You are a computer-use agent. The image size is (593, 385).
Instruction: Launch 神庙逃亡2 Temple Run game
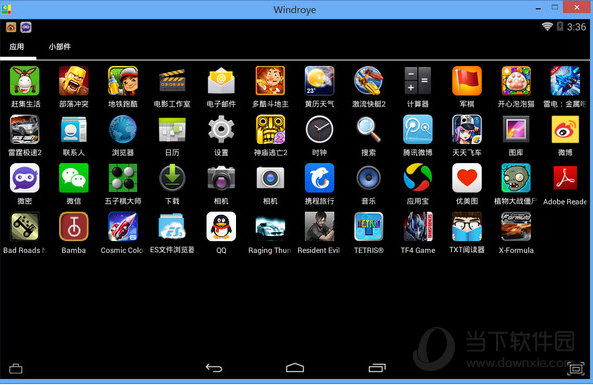pyautogui.click(x=270, y=129)
